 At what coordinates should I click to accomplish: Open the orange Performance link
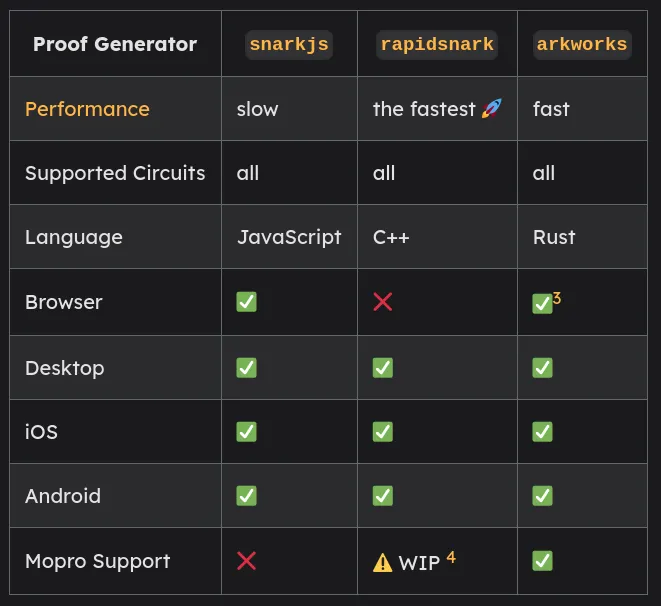[x=87, y=109]
